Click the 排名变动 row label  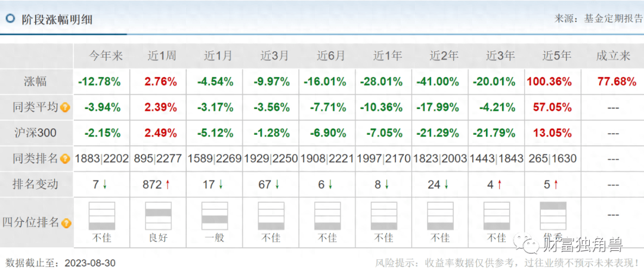35,184
